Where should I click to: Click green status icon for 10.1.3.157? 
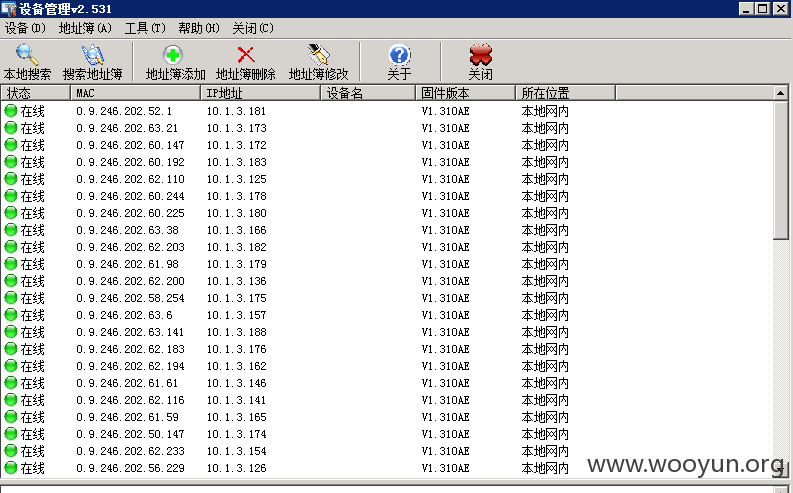[11, 315]
